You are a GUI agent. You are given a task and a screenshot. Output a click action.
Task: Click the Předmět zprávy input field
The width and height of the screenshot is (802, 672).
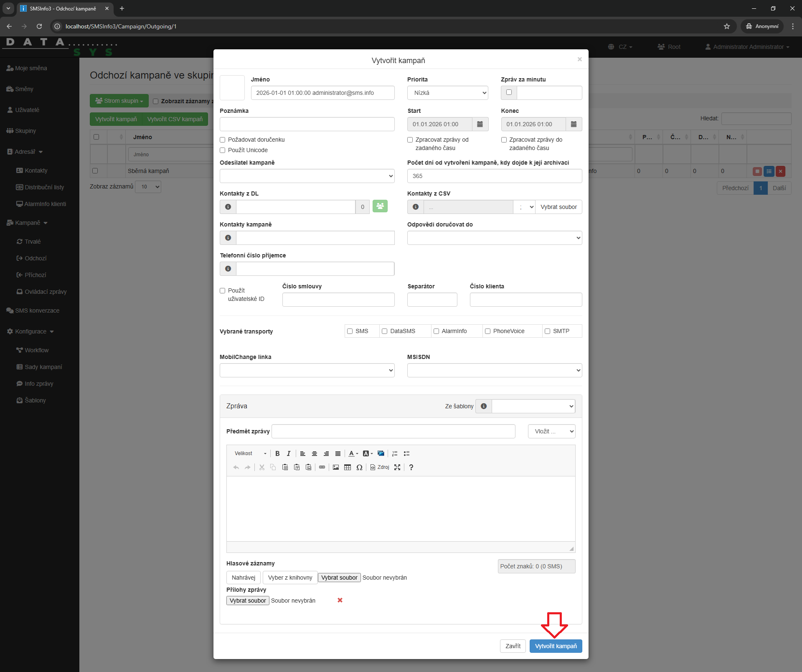tap(393, 431)
